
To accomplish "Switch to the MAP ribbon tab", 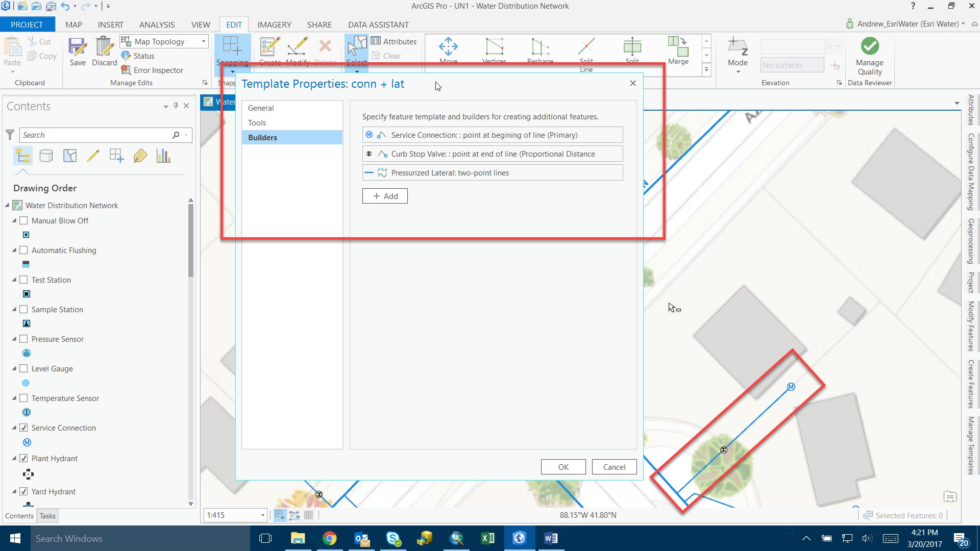I will 73,24.
